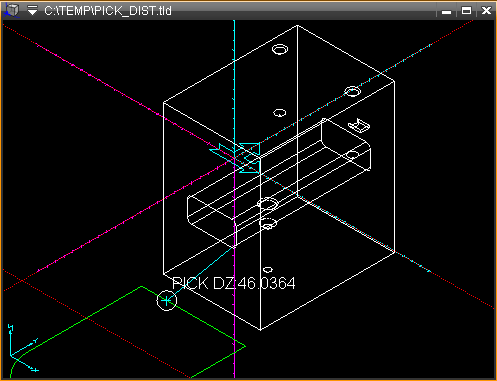Select the circled cyan crosshair pick point
Image resolution: width=497 pixels, height=381 pixels.
pos(166,300)
